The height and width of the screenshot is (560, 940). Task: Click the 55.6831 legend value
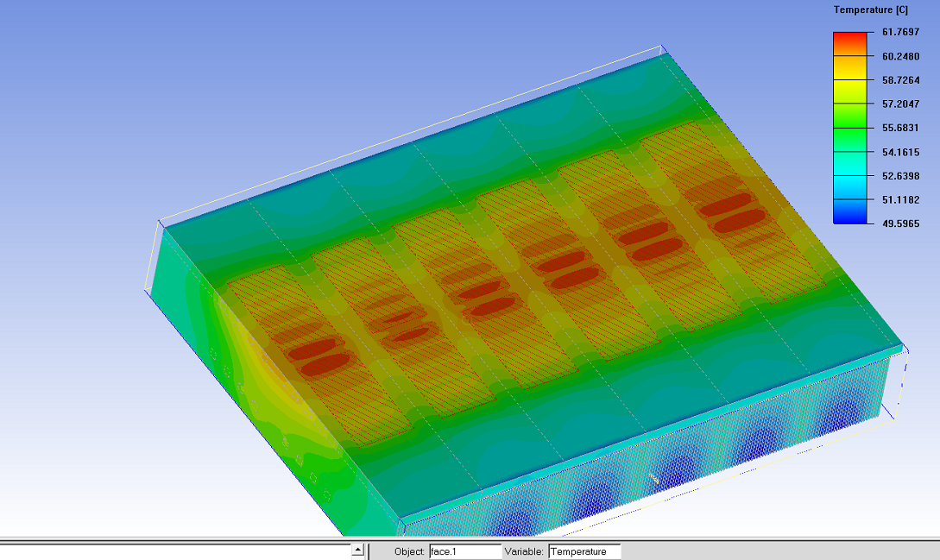pyautogui.click(x=899, y=128)
